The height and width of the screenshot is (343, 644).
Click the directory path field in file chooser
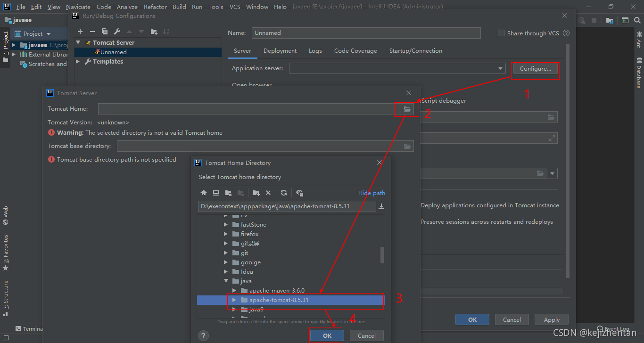(x=287, y=206)
